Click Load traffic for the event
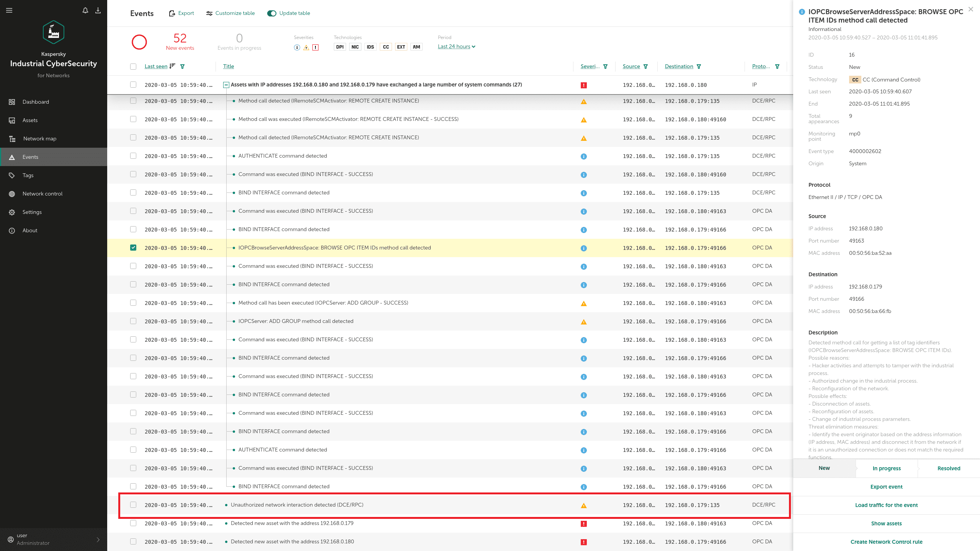The width and height of the screenshot is (980, 551). click(886, 505)
